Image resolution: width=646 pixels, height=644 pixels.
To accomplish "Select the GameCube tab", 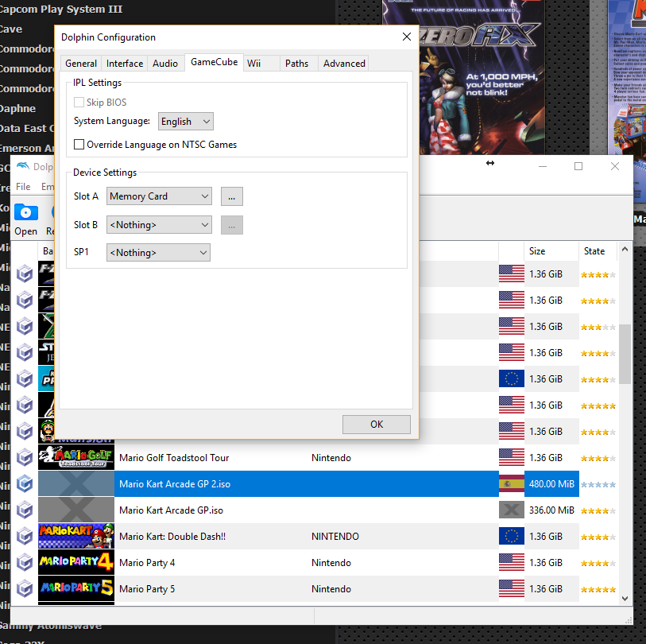I will [x=215, y=62].
